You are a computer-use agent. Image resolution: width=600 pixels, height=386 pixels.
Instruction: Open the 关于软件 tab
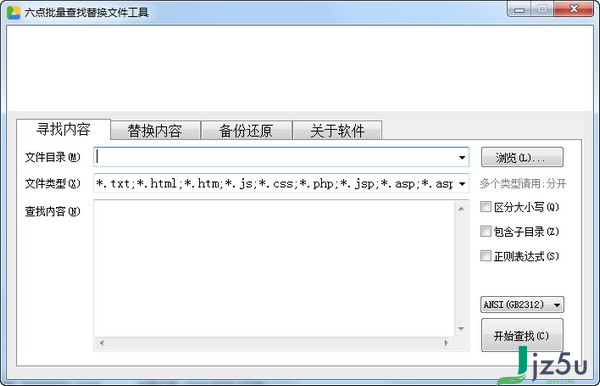click(337, 131)
